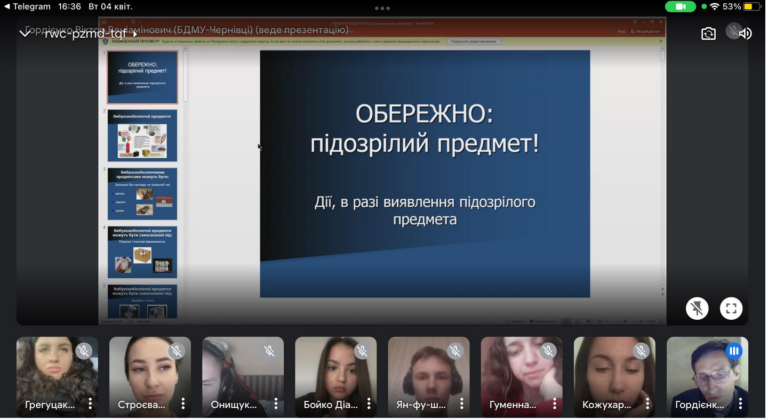Tap the muted mic icon on Ян-фу-ш's tile
This screenshot has width=768, height=420.
click(x=455, y=351)
